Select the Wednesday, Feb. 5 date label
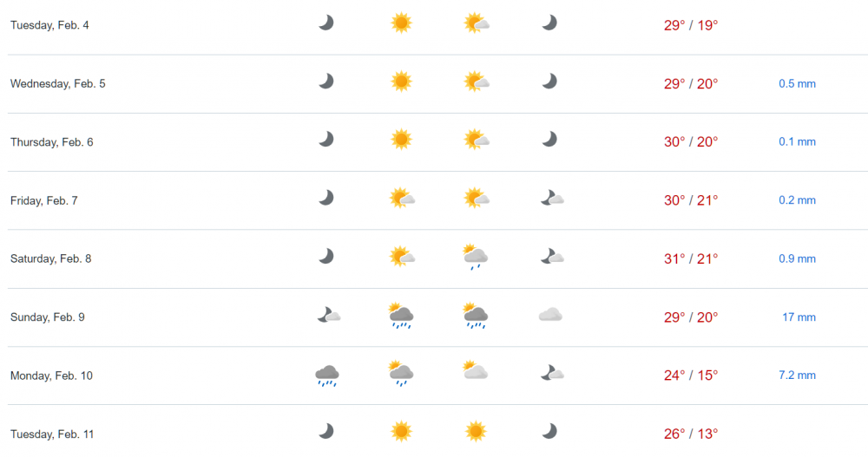The image size is (868, 457). (x=58, y=83)
